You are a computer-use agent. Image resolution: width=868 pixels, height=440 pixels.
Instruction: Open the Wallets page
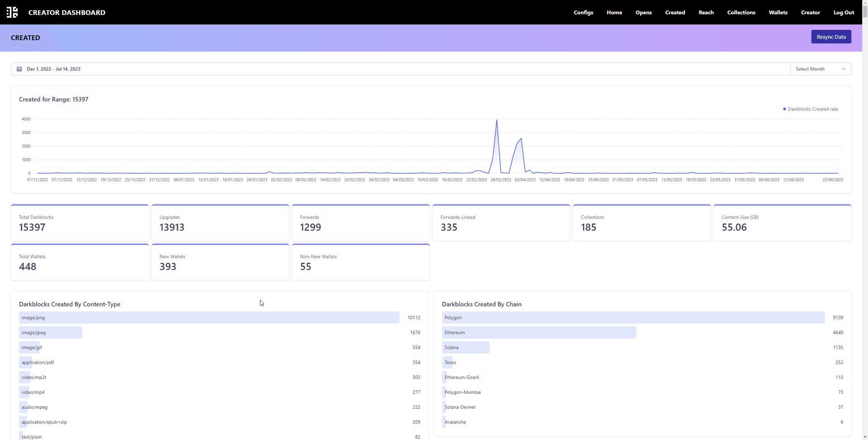[x=778, y=13]
